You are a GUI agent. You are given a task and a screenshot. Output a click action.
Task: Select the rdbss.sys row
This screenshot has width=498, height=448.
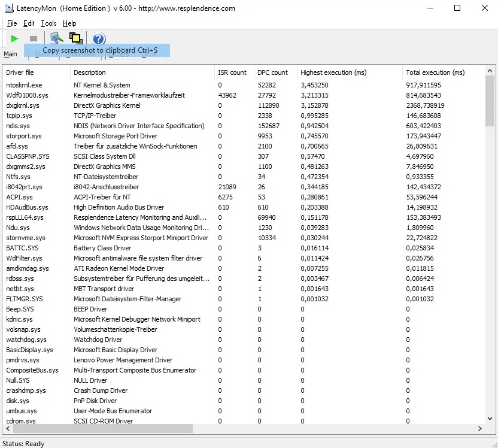click(244, 279)
